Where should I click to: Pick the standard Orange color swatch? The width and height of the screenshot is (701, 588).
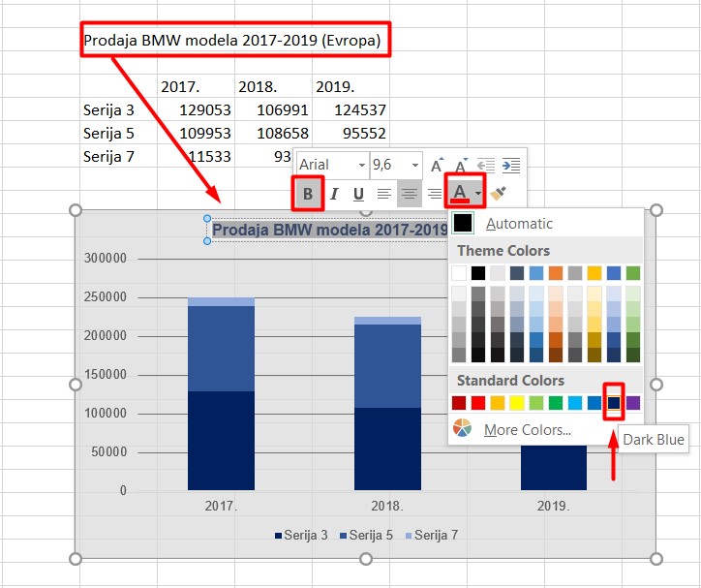click(x=498, y=403)
